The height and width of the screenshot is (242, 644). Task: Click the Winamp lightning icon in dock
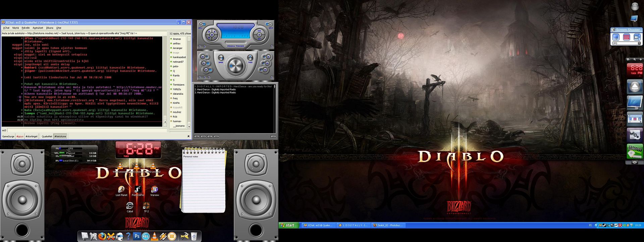pyautogui.click(x=163, y=236)
